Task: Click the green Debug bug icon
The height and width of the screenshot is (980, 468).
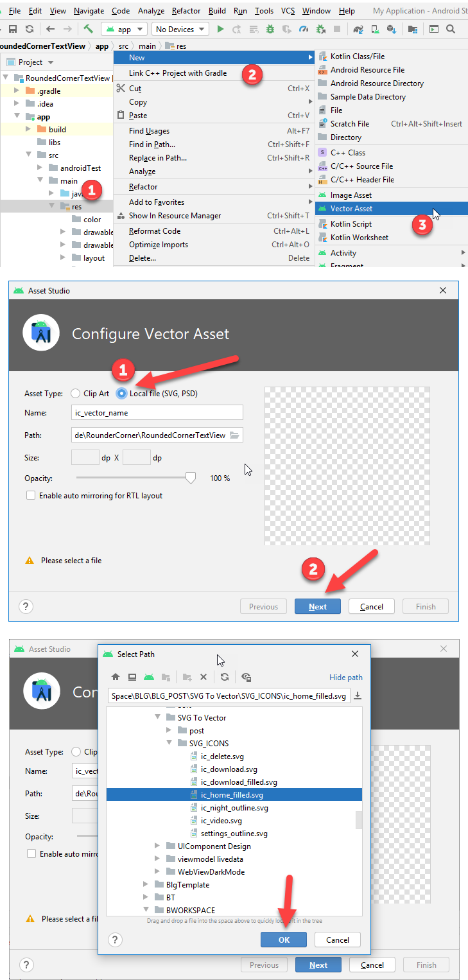Action: point(270,29)
